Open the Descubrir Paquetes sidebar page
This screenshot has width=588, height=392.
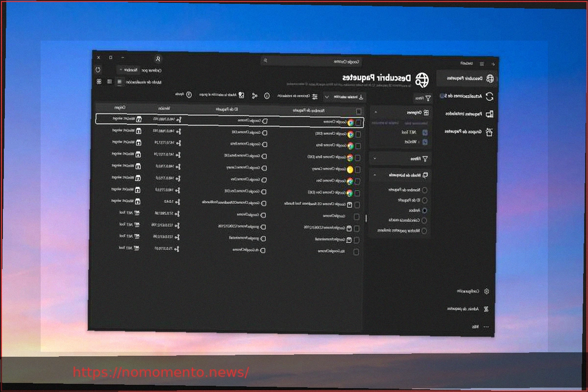click(x=467, y=78)
